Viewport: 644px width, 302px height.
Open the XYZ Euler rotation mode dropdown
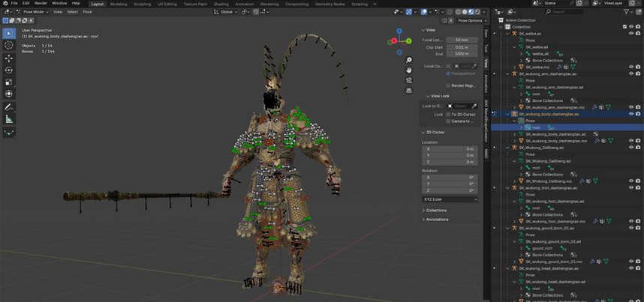coord(450,199)
